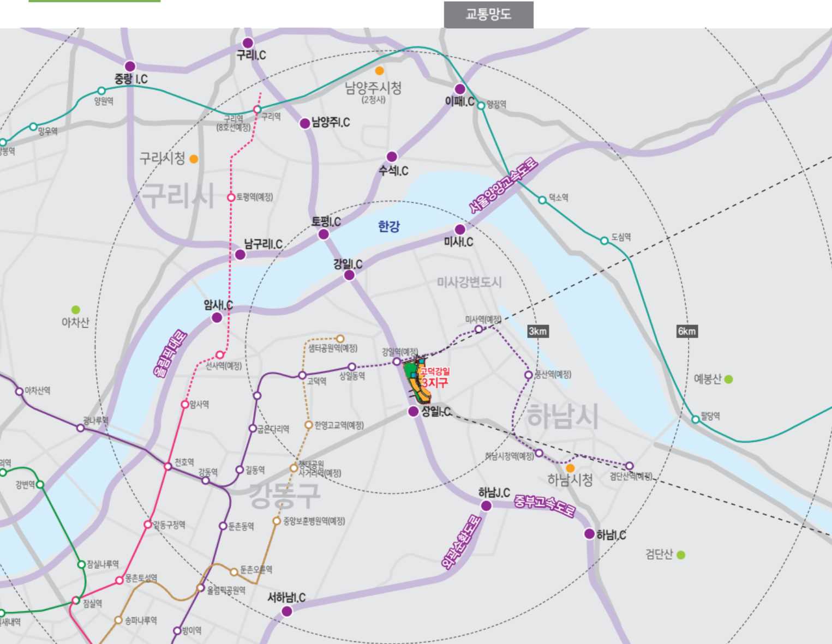832x644 pixels.
Task: Click the 암사I.C purple marker
Action: 217,317
